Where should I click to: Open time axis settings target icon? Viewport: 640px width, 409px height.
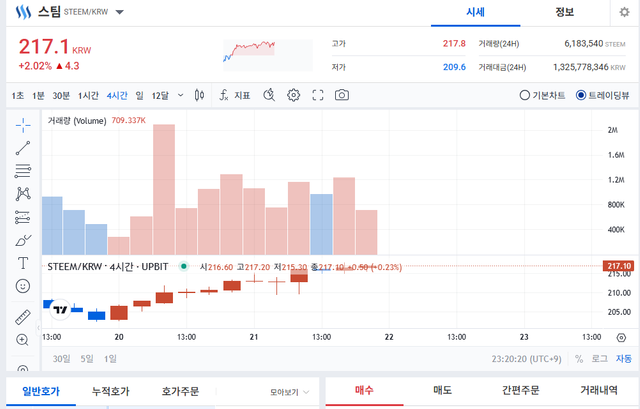point(621,338)
